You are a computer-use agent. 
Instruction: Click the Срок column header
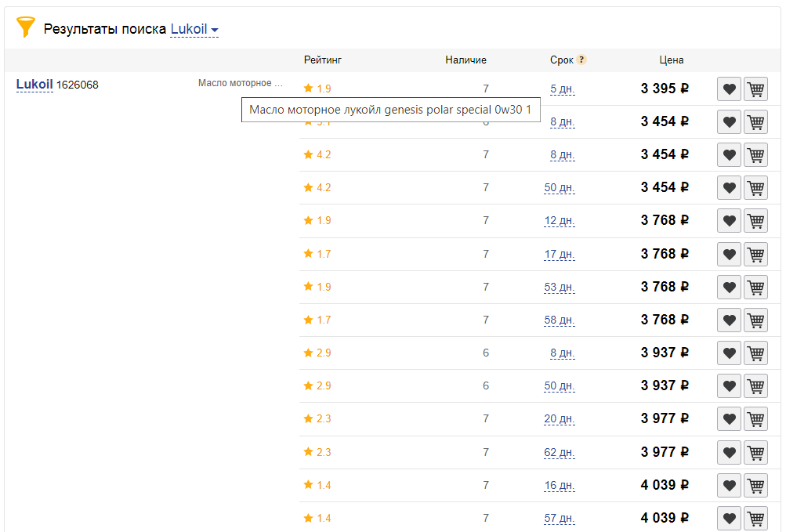[561, 60]
